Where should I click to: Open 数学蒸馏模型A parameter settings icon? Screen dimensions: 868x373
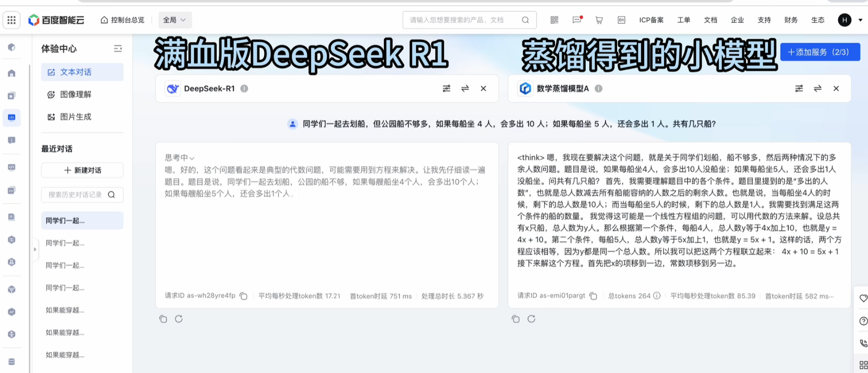799,89
